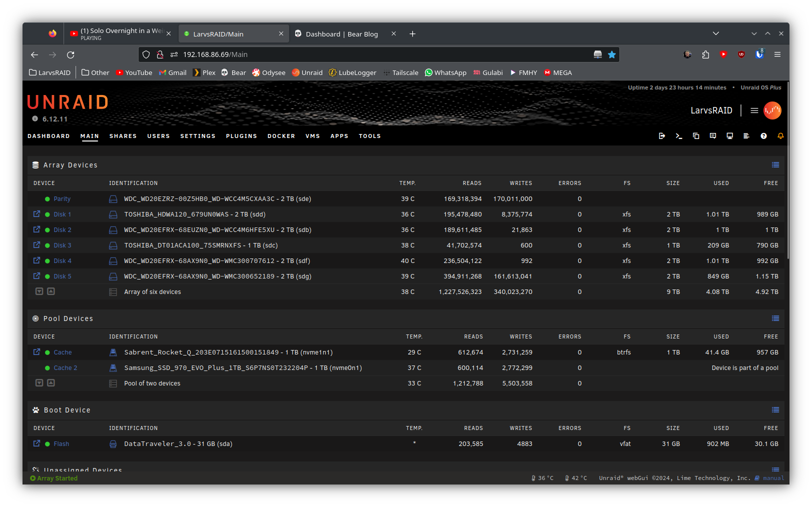Open Tailscale bookmark
This screenshot has height=507, width=812.
(x=401, y=72)
